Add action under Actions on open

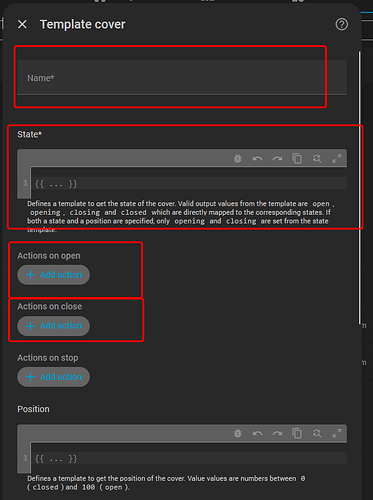pyautogui.click(x=54, y=275)
